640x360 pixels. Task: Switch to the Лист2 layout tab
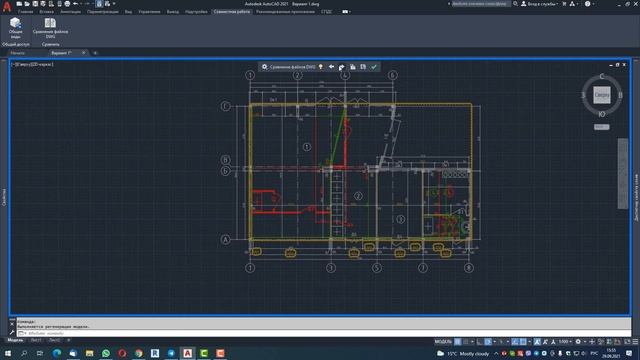54,340
